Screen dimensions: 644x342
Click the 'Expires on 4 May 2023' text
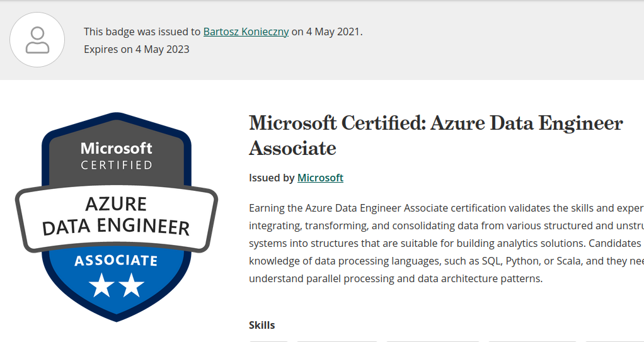pyautogui.click(x=137, y=49)
